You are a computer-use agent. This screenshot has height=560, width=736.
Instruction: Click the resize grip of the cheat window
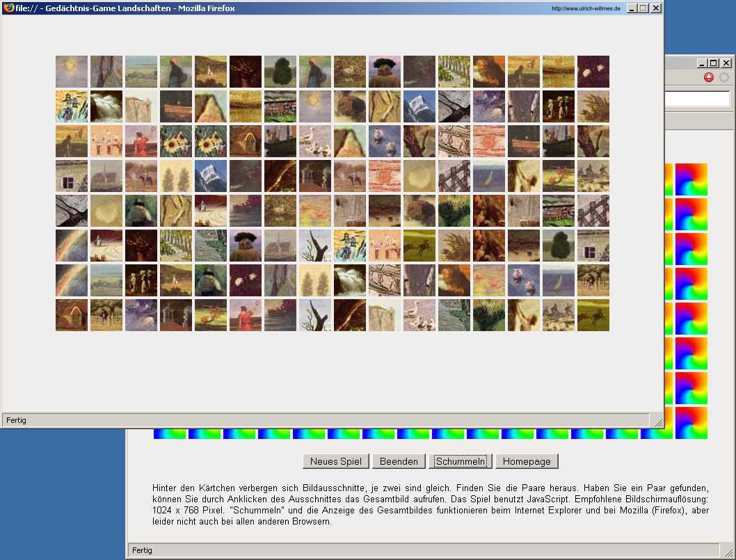657,421
